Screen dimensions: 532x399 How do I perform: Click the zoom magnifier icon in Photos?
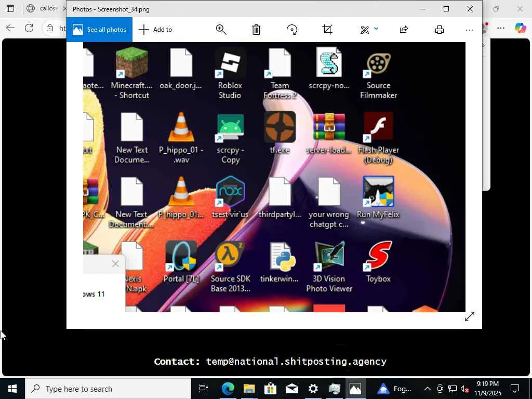click(221, 30)
